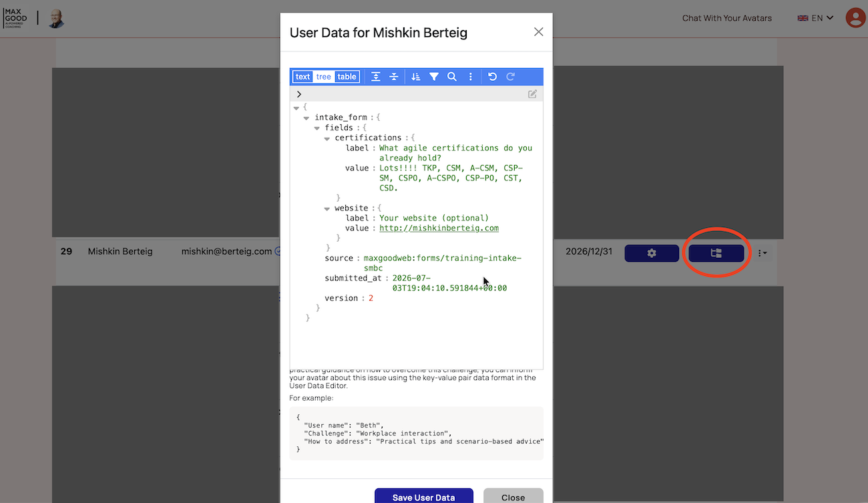Click row number 29
Screen dimensions: 868x503
point(66,252)
